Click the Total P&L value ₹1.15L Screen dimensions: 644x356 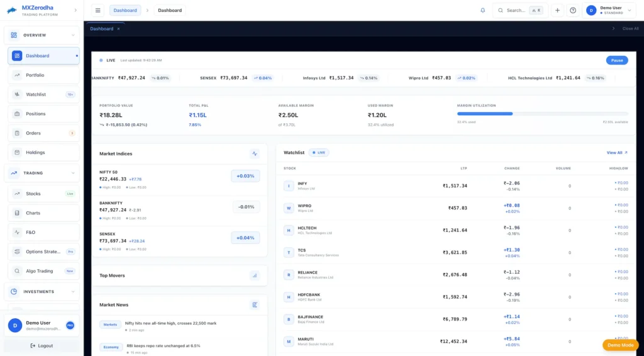pos(197,115)
